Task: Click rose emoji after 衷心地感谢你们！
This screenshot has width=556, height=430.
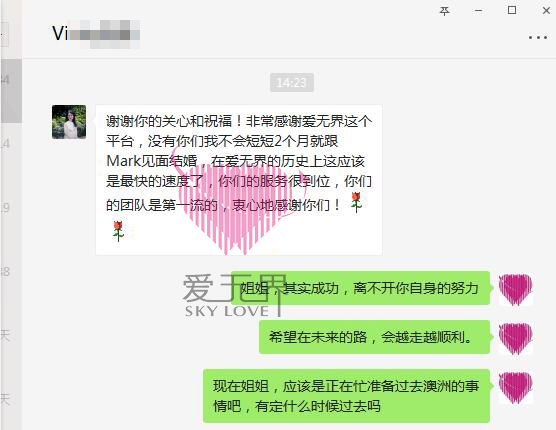Action: 356,202
